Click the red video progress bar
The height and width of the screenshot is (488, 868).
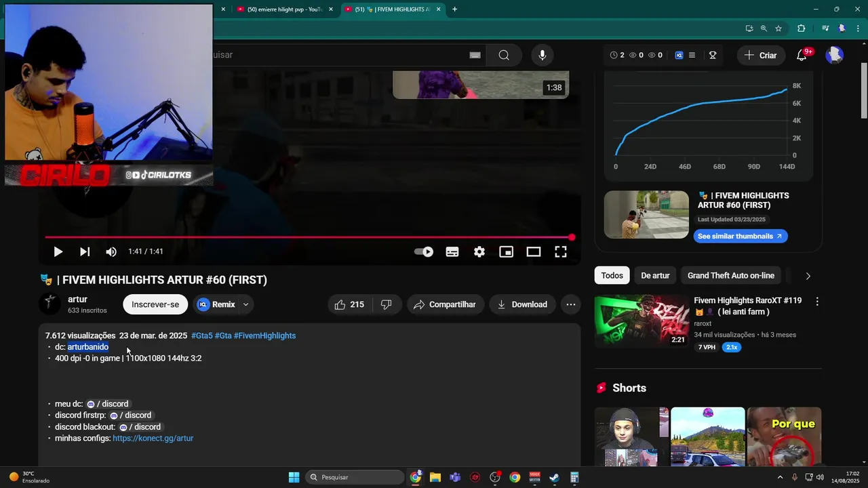pos(309,237)
